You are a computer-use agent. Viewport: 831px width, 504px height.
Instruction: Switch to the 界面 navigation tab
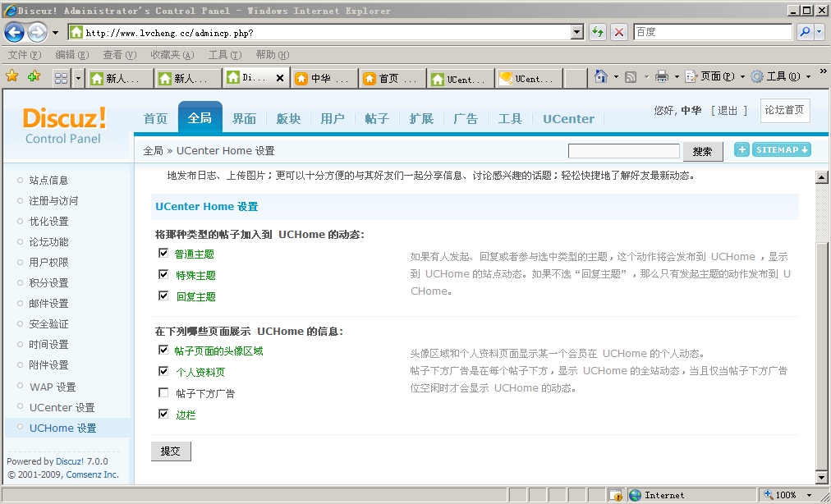coord(245,119)
